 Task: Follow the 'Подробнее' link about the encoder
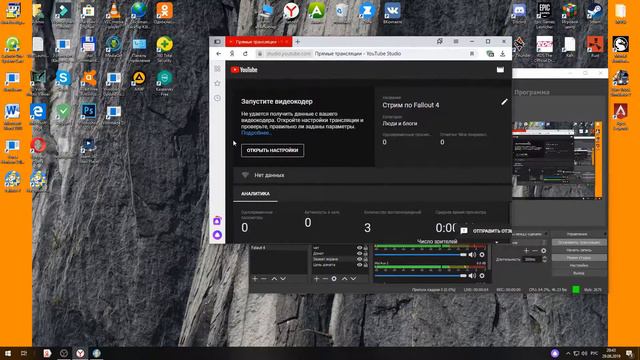[x=256, y=133]
